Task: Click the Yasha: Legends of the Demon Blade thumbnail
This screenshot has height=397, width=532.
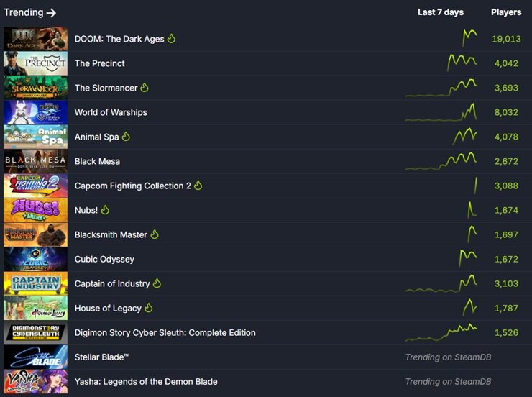Action: click(36, 381)
